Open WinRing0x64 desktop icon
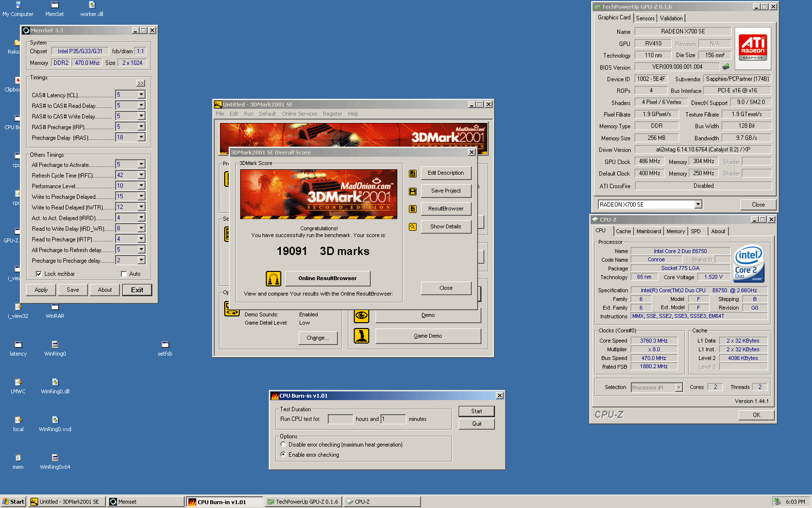812x508 pixels. pyautogui.click(x=55, y=462)
